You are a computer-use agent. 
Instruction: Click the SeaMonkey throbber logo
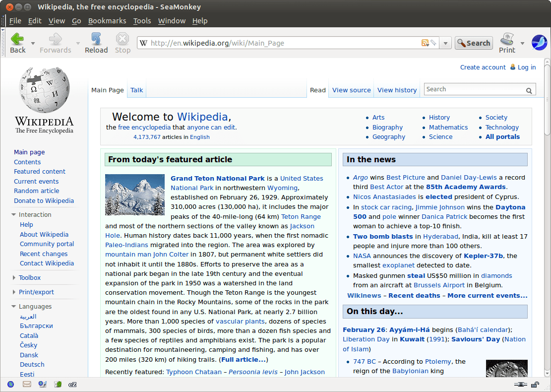coord(539,43)
